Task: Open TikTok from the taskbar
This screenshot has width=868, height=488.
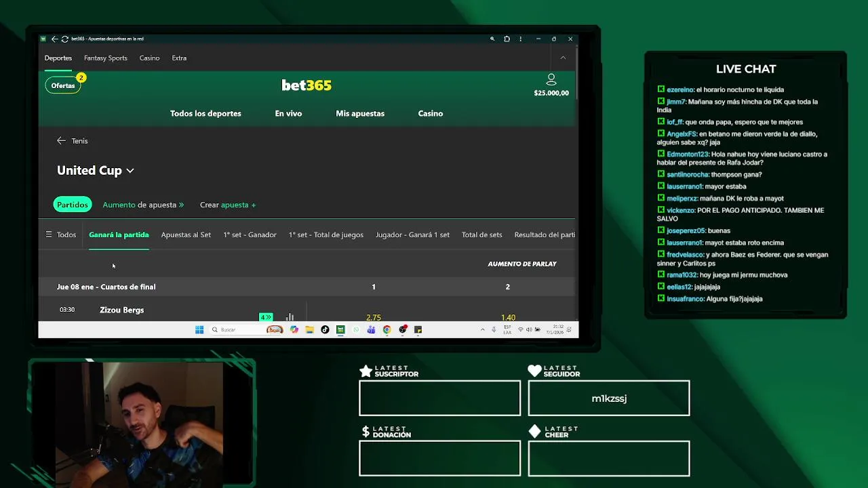Action: [x=325, y=329]
